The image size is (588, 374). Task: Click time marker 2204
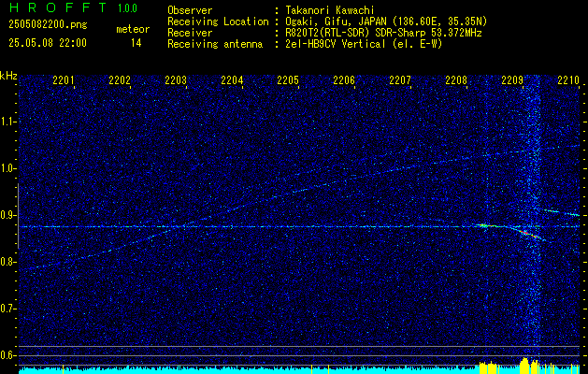(232, 79)
